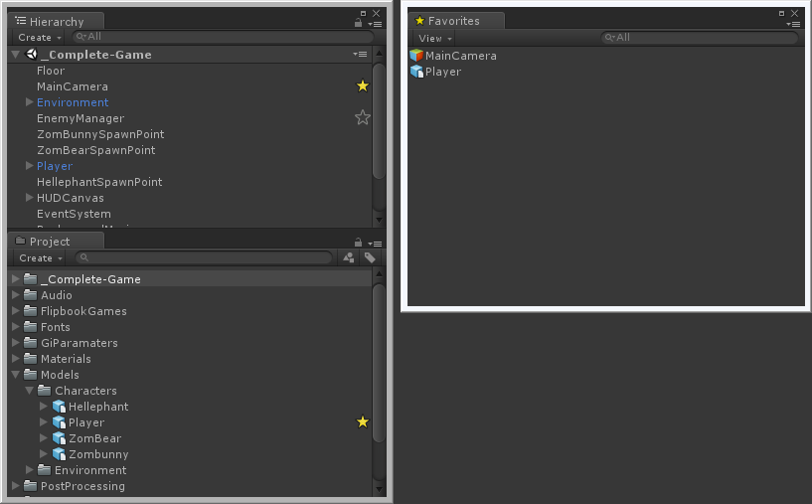
Task: Maximize the Favorites window
Action: pos(781,14)
